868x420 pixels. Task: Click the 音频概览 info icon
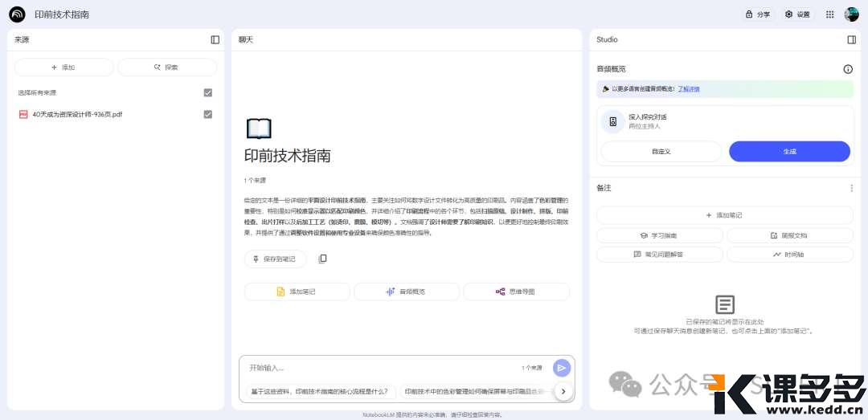[x=847, y=70]
